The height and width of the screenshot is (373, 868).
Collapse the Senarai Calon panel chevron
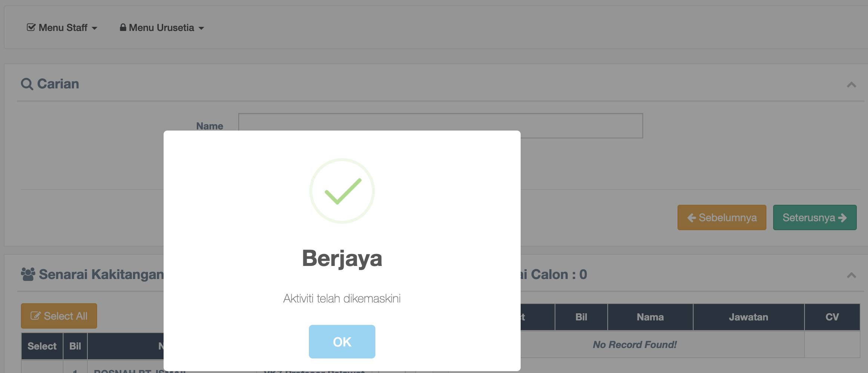851,275
